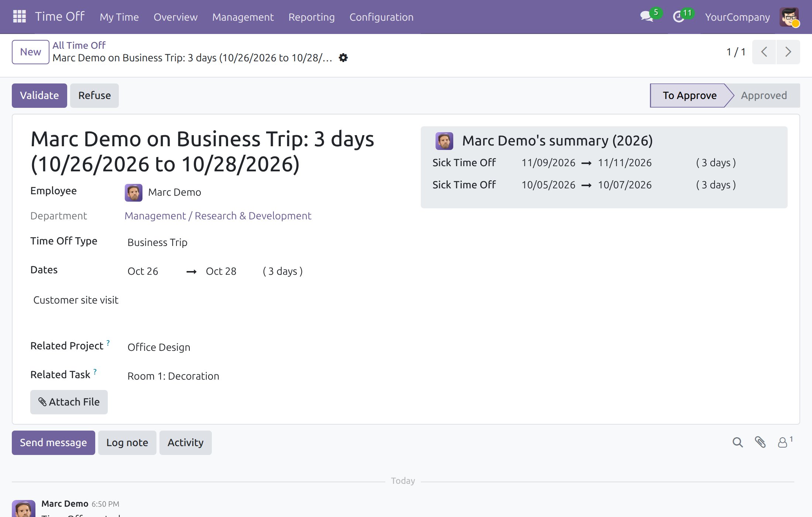Click end date Oct 28 field

[221, 271]
